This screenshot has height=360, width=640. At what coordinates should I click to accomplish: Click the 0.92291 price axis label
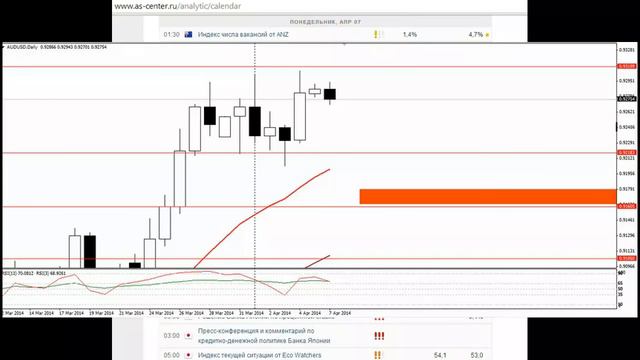[627, 143]
